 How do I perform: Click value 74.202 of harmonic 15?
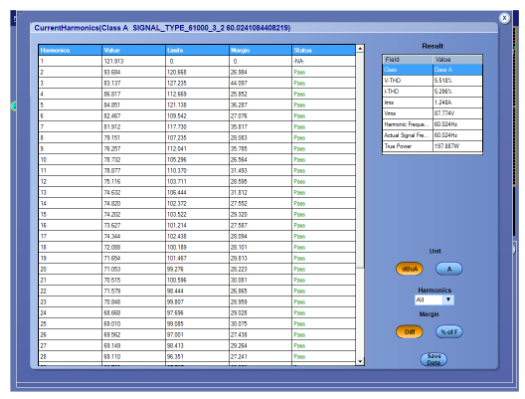tap(112, 214)
